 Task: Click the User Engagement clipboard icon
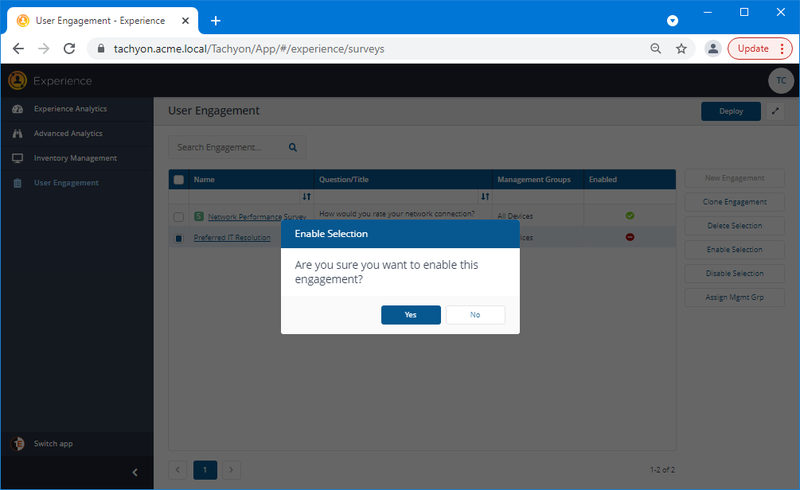(x=17, y=183)
